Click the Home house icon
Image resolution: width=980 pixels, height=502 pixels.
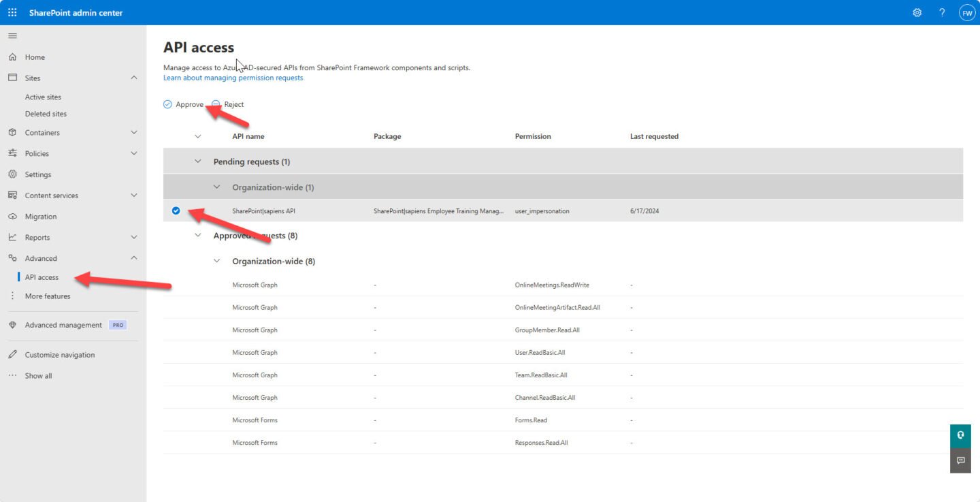[12, 57]
